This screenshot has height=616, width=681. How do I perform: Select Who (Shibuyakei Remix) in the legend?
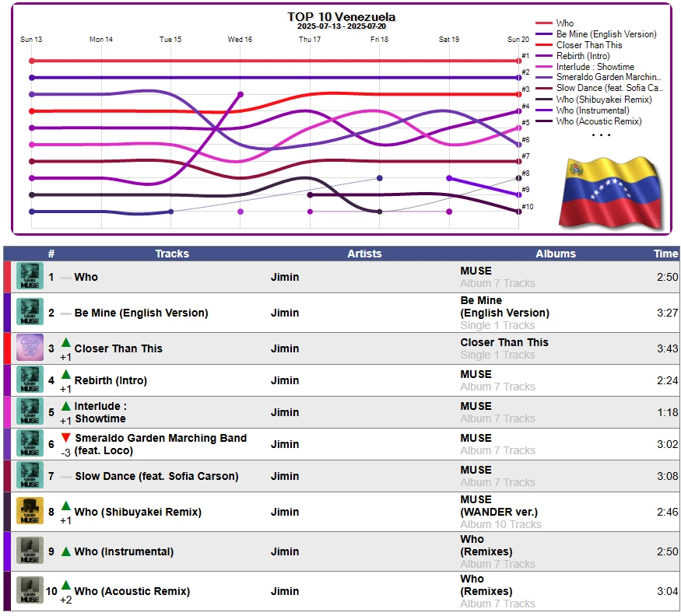[594, 100]
